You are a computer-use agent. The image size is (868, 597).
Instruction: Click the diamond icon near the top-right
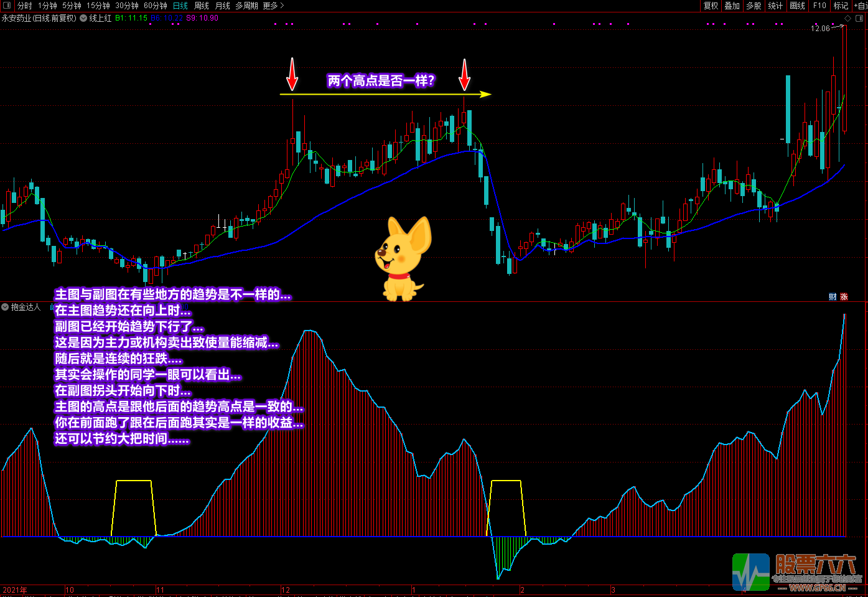tap(847, 18)
